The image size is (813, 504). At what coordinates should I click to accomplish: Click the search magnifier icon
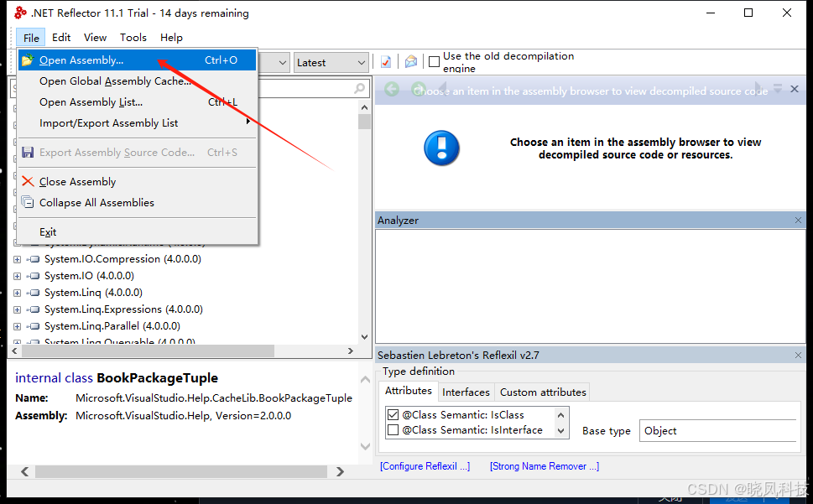pos(359,89)
